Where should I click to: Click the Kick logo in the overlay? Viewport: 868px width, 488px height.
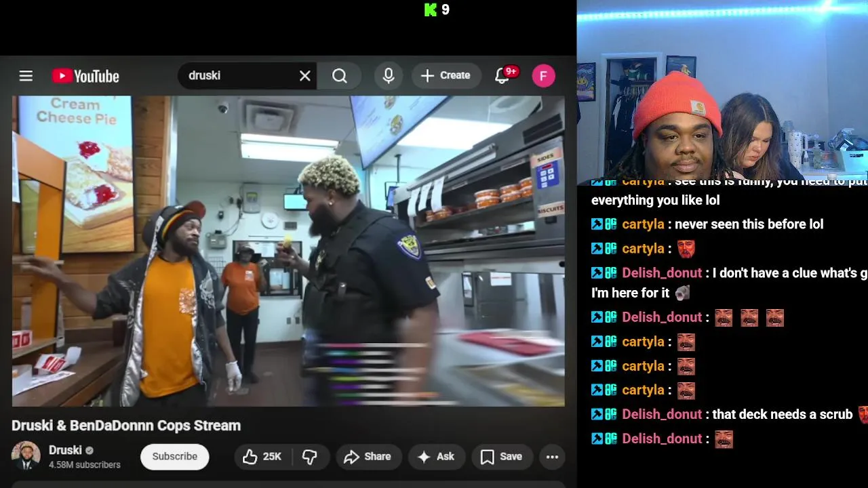[x=430, y=9]
